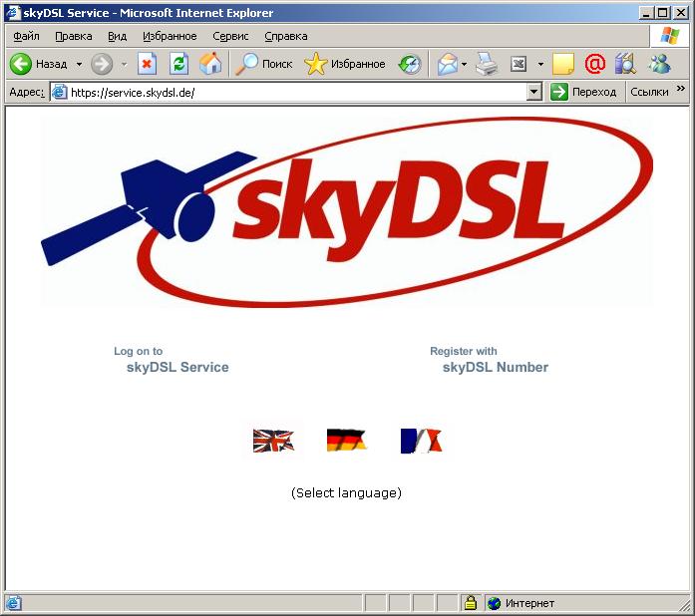695x616 pixels.
Task: Click the page icon in the status bar
Action: click(x=13, y=603)
